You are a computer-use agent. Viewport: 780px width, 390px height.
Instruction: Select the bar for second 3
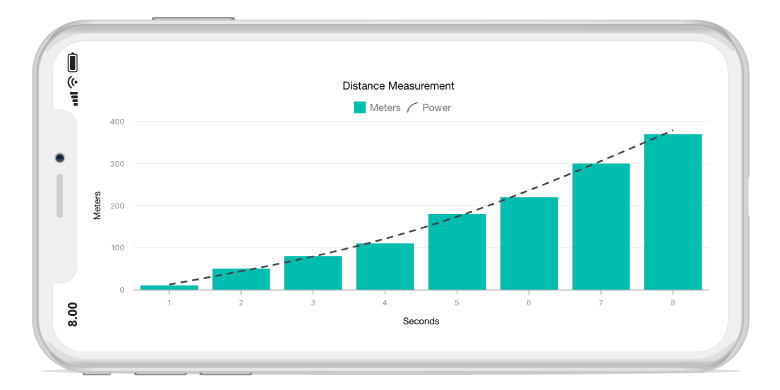click(313, 273)
